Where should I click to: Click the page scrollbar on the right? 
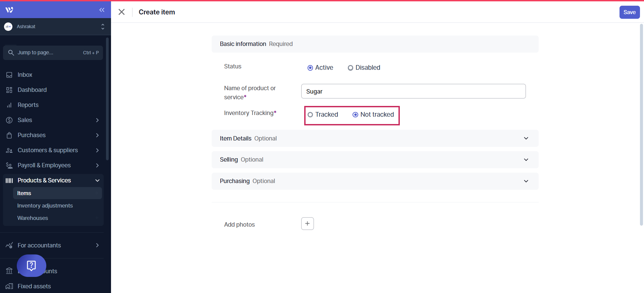(x=641, y=124)
